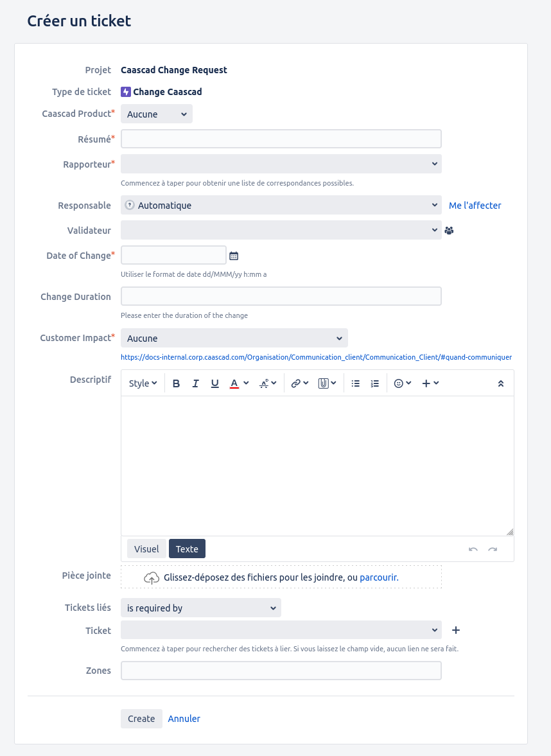Switch editor to Visuel tab

click(x=146, y=549)
